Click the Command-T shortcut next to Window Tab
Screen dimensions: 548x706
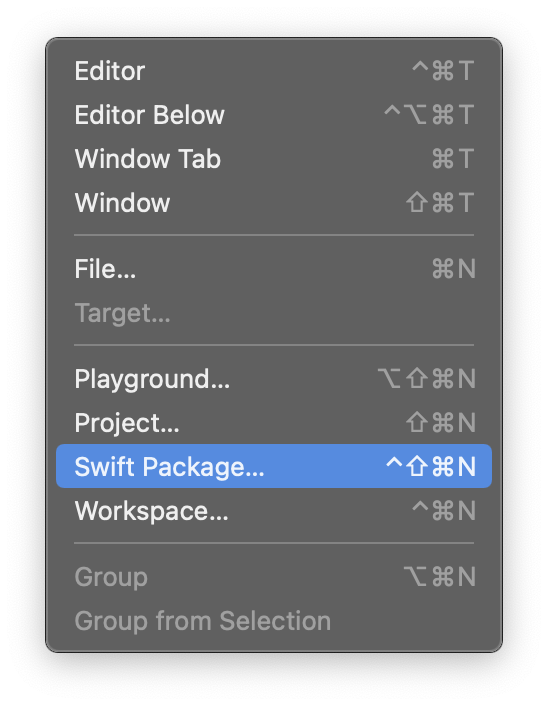453,158
